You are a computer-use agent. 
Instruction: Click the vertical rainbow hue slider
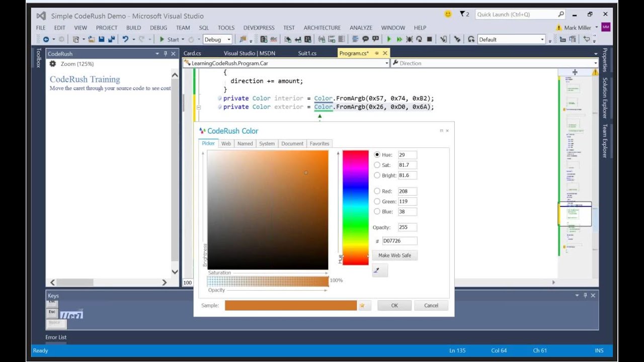(x=355, y=208)
